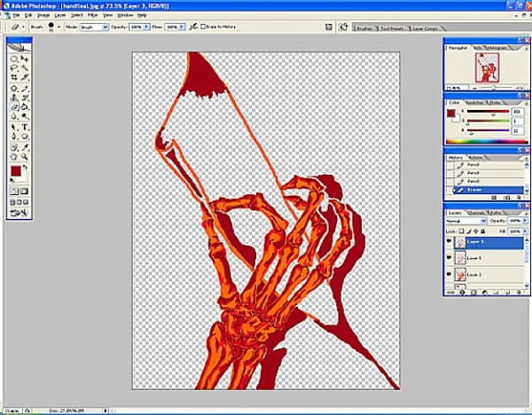The image size is (532, 415).
Task: Switch to the Swatches tab
Action: (x=474, y=103)
